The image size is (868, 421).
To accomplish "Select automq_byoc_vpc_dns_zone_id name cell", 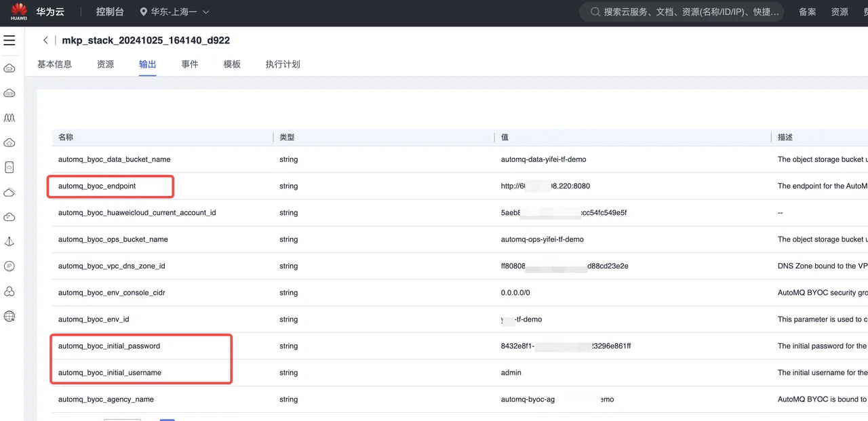I will (111, 266).
